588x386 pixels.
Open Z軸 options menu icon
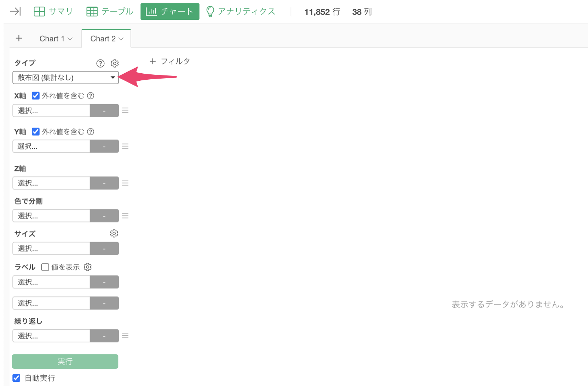pyautogui.click(x=125, y=183)
